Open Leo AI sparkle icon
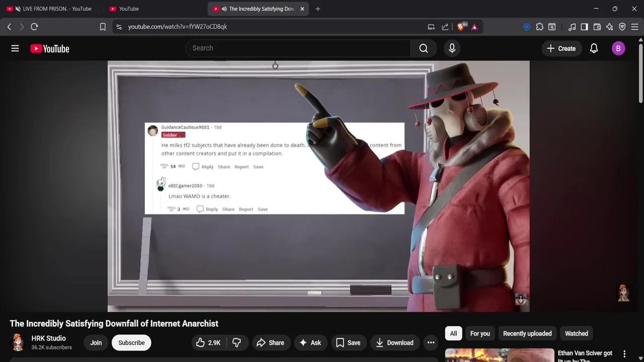Viewport: 644px width, 362px height. [x=609, y=27]
